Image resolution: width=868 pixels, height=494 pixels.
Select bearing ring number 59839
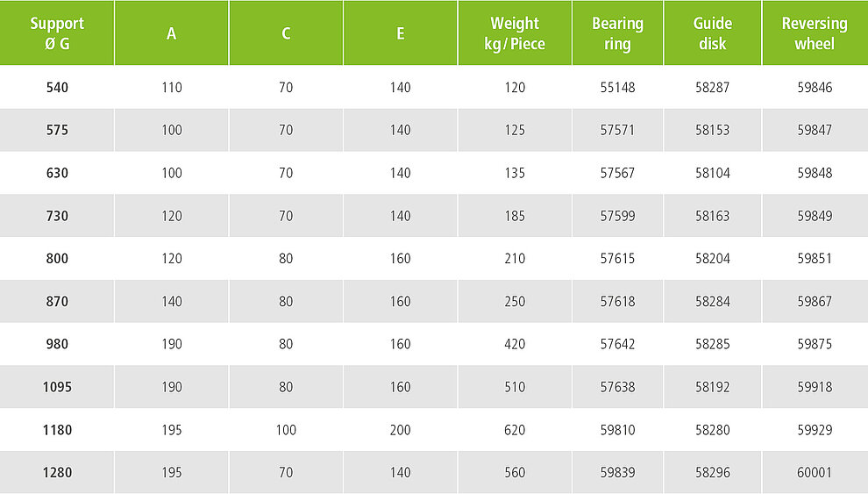coord(617,472)
